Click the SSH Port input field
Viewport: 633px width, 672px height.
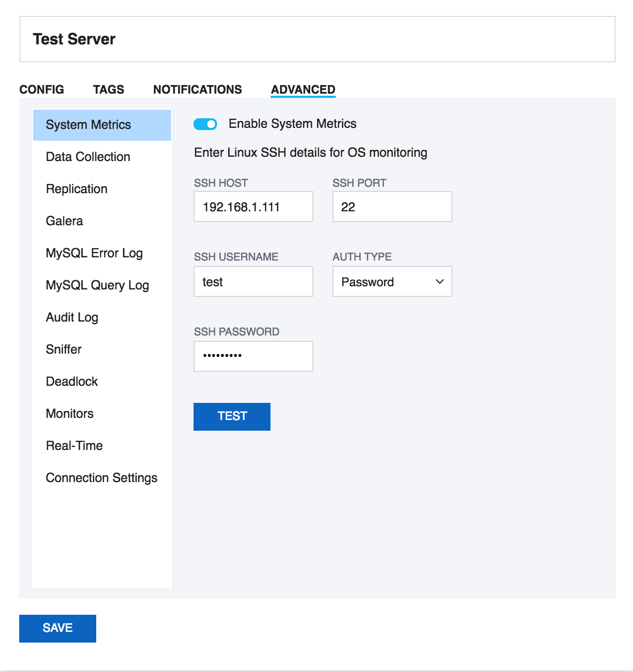tap(392, 207)
